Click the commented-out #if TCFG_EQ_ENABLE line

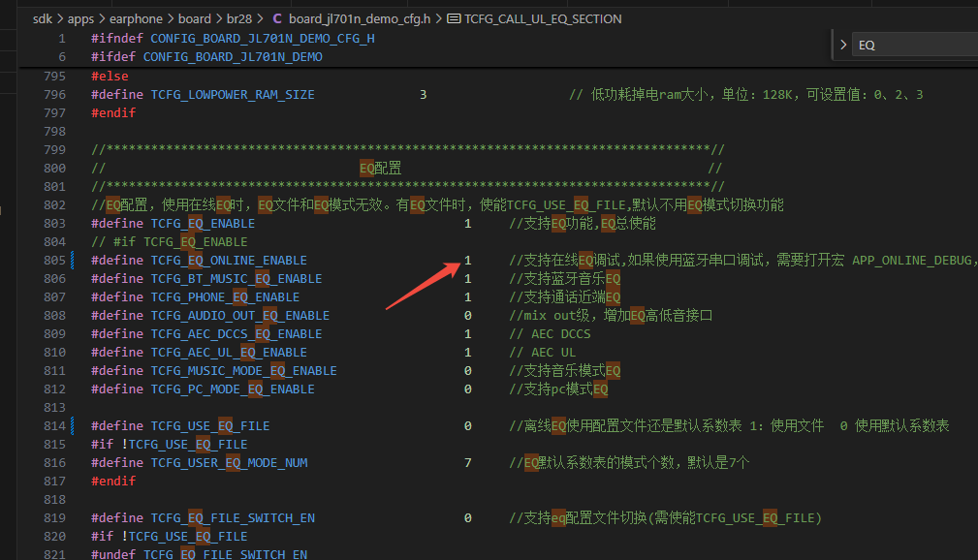coord(170,242)
